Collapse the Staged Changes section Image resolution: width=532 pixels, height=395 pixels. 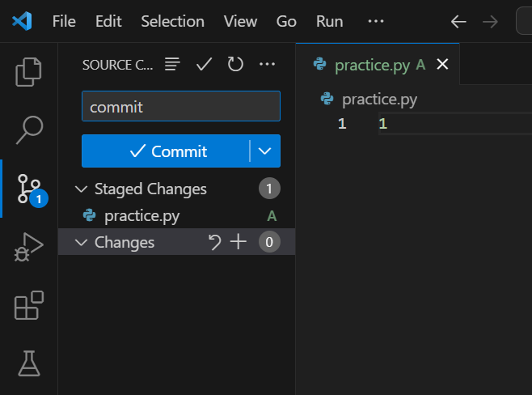pyautogui.click(x=81, y=189)
